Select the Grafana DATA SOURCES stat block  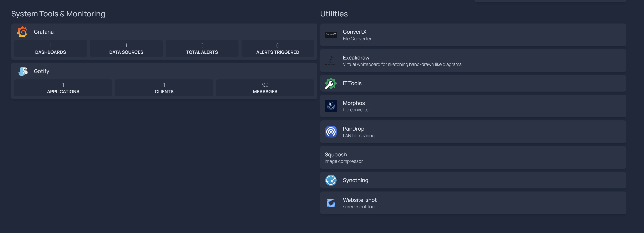[x=126, y=48]
